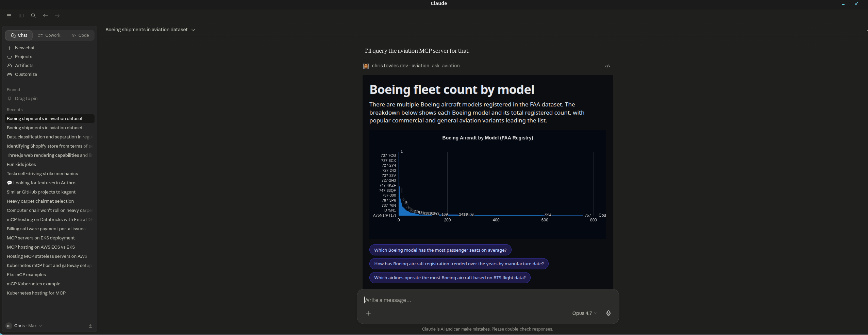Open chat 'Computer chair won't roll on heavy carpet'
The width and height of the screenshot is (868, 335).
pos(50,211)
